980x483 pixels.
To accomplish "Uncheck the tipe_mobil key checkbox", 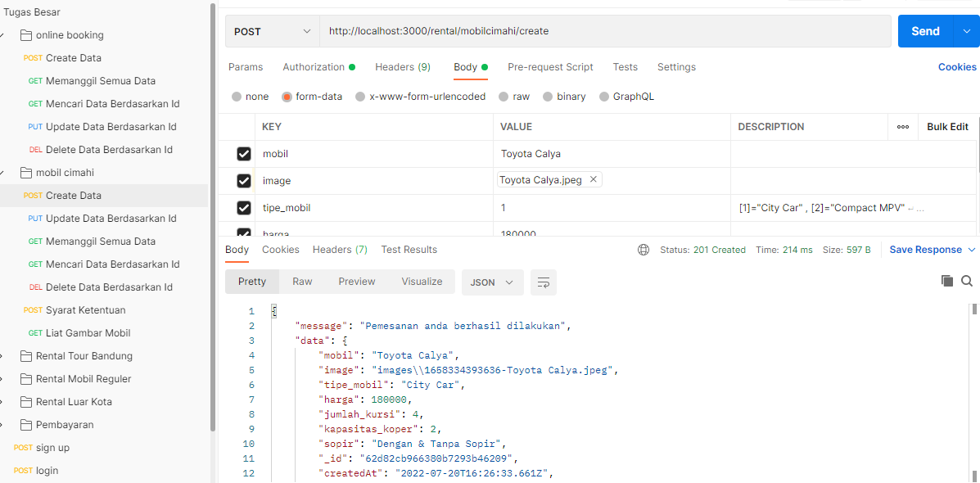I will pos(243,208).
